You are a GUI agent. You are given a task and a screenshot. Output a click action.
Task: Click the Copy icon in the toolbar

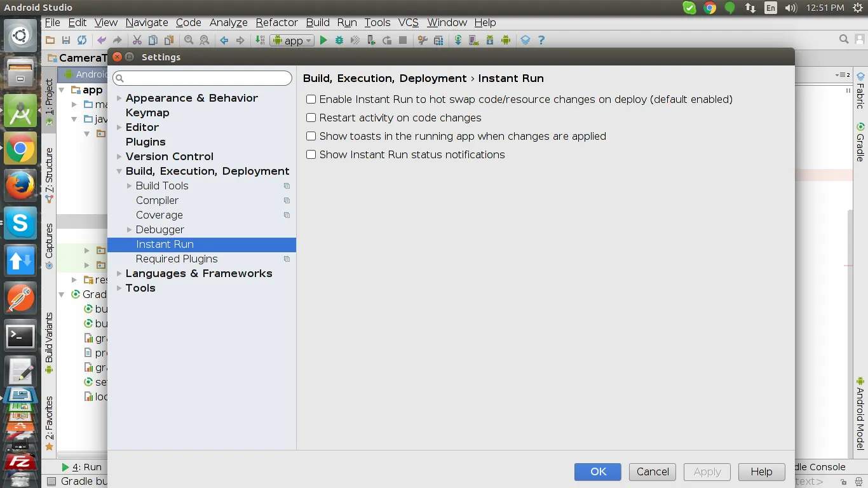153,40
